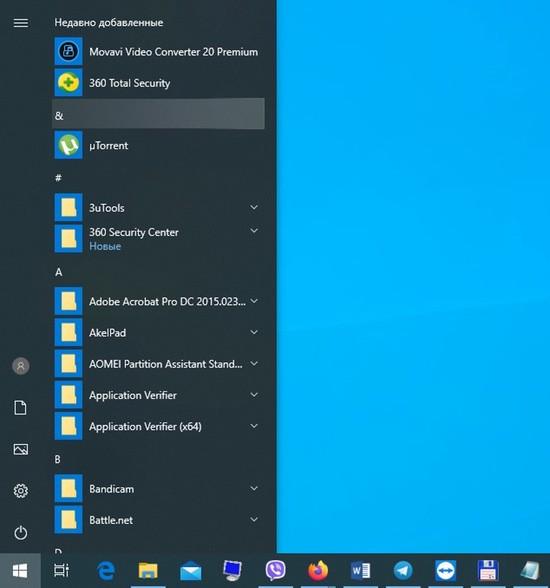Expand the Application Verifier chevron
550x588 pixels.
[254, 394]
